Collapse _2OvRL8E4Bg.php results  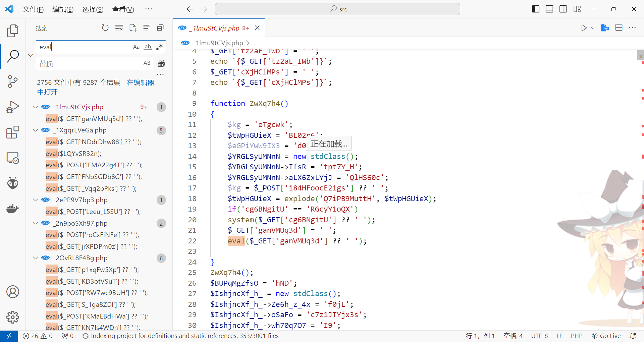click(36, 258)
